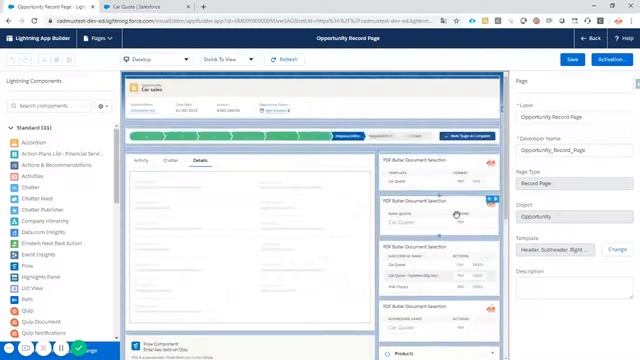This screenshot has width=640, height=360.
Task: Switch to the Car Quote Salesforce browser tab
Action: pyautogui.click(x=146, y=7)
